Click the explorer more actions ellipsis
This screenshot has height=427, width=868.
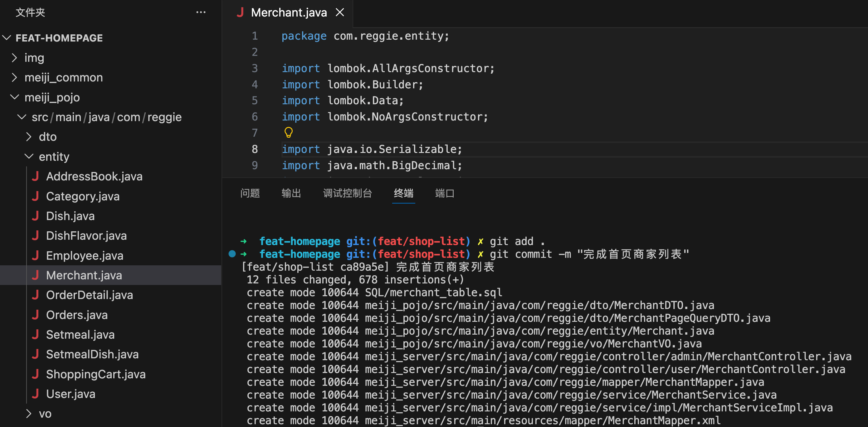pyautogui.click(x=201, y=12)
